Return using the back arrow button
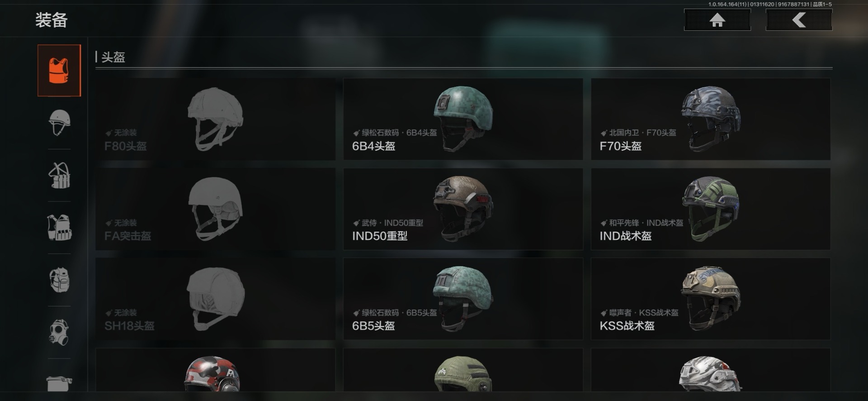 pyautogui.click(x=799, y=20)
